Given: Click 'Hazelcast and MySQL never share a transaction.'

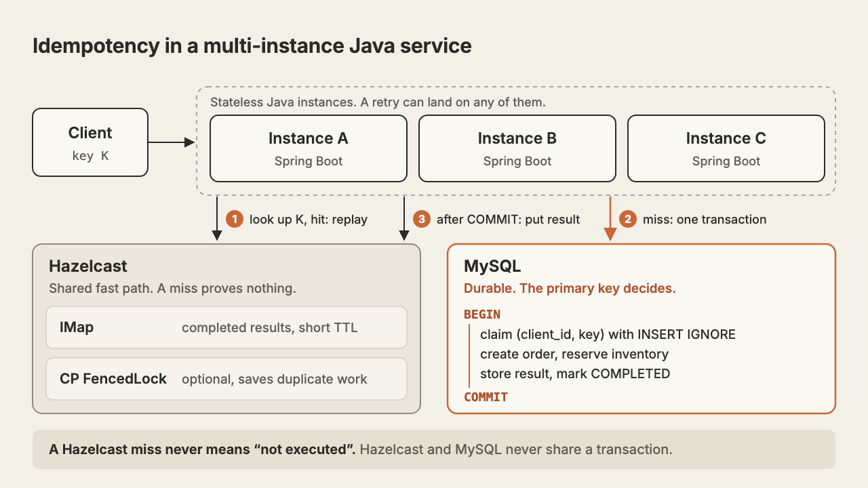Looking at the screenshot, I should 516,449.
